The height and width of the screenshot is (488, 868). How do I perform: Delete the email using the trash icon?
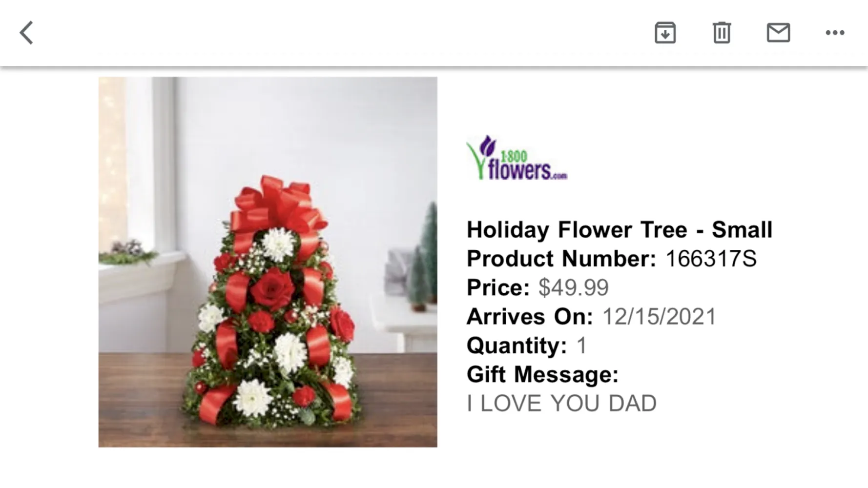[x=722, y=33]
